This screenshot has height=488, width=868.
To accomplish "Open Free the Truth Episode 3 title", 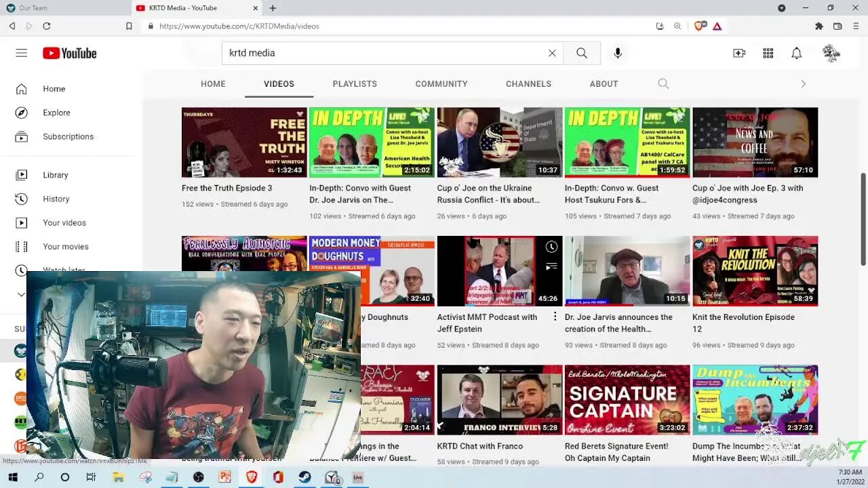I will click(226, 188).
